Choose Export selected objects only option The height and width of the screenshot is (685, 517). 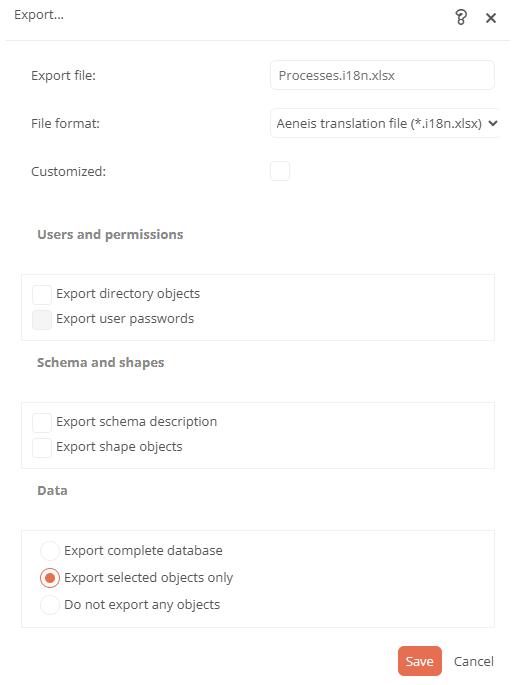(50, 578)
